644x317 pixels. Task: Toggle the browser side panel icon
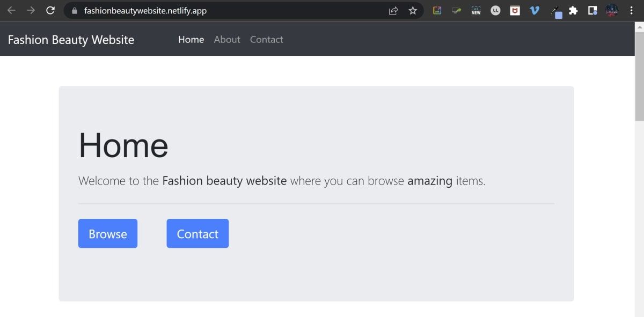[x=592, y=10]
